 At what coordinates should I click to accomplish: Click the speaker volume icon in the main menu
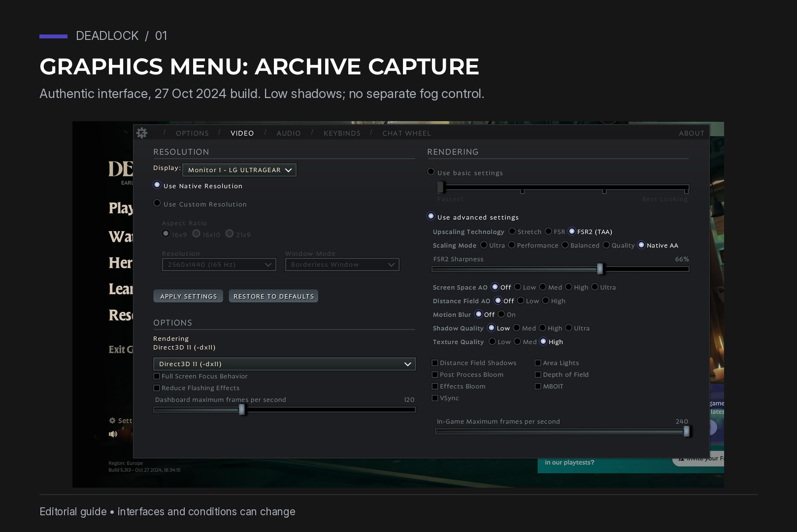(x=113, y=434)
